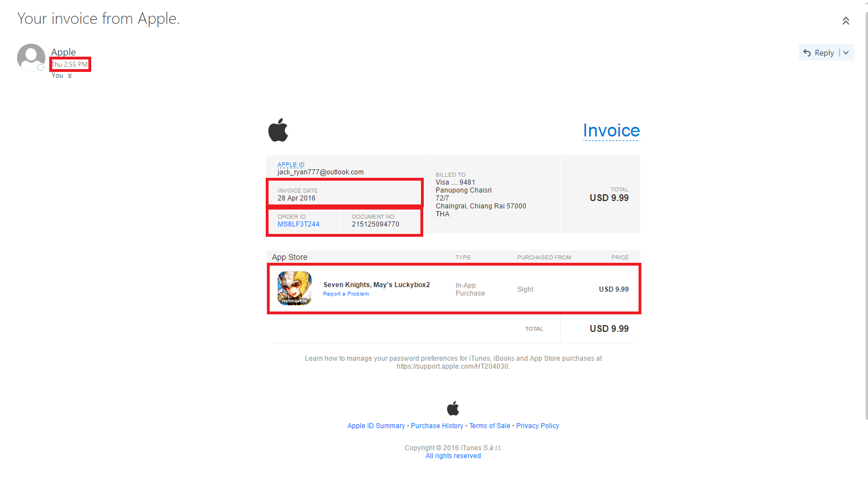
Task: Open the Reply options dropdown arrow
Action: click(x=846, y=53)
